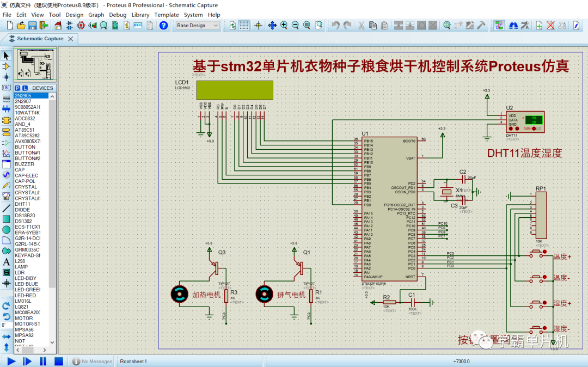The width and height of the screenshot is (588, 367).
Task: Rotate clockwise with the blue arrow icon
Action: tap(6, 306)
